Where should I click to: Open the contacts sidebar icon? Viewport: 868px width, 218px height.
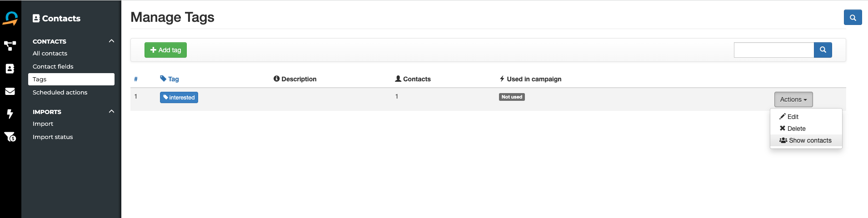[x=10, y=69]
